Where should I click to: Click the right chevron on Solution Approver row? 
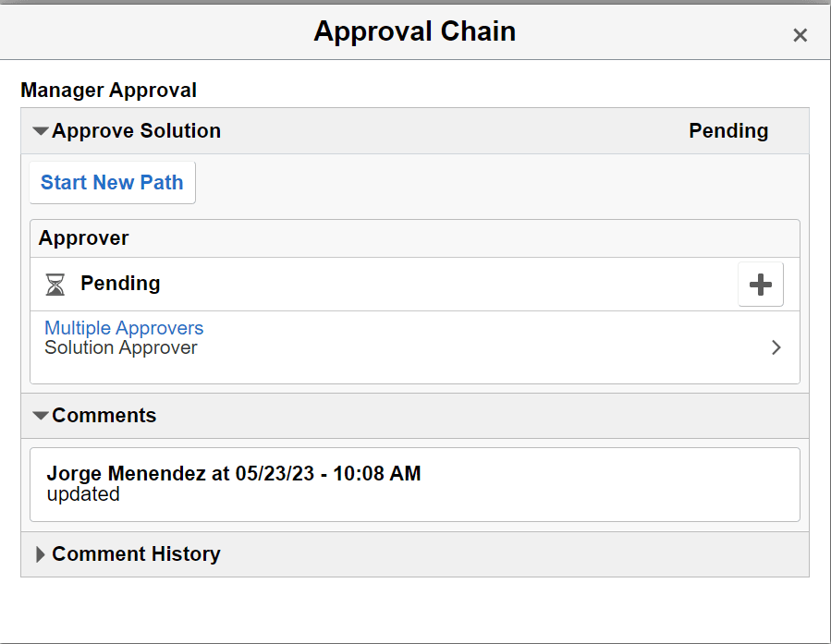pyautogui.click(x=776, y=347)
